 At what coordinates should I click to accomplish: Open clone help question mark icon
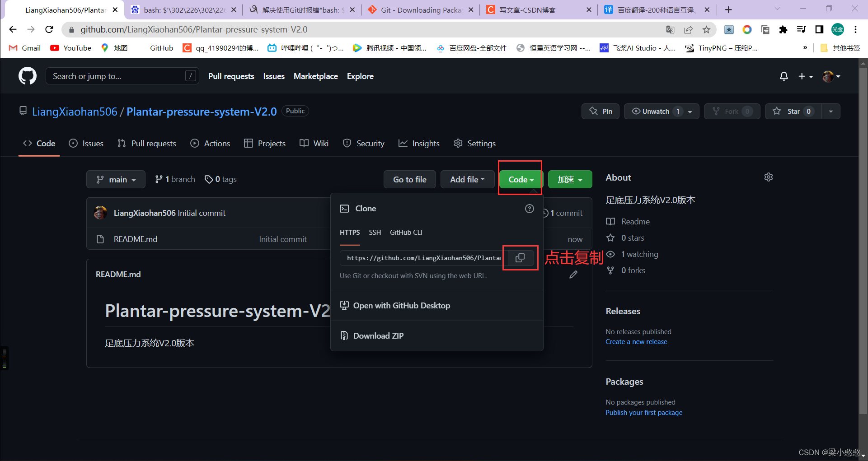(x=530, y=209)
